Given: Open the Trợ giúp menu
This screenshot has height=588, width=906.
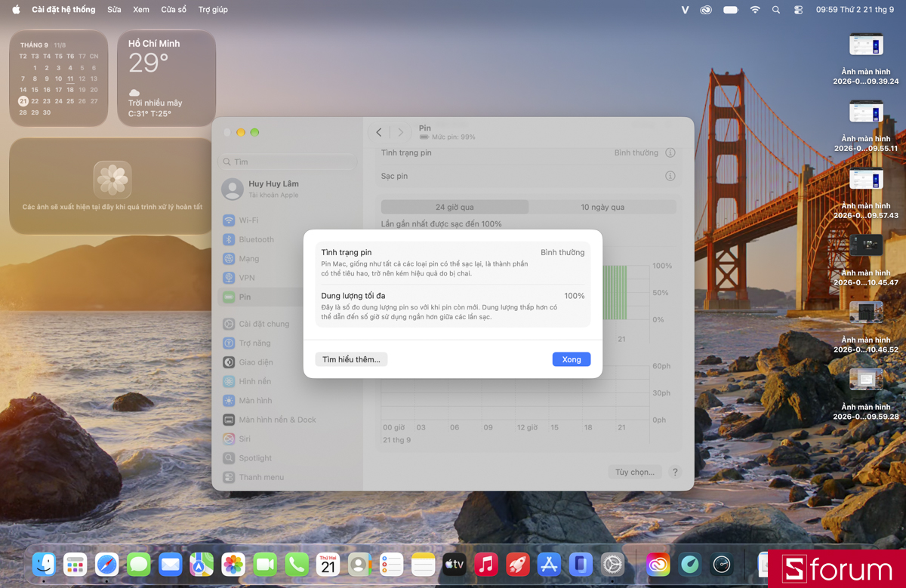Looking at the screenshot, I should pos(213,10).
